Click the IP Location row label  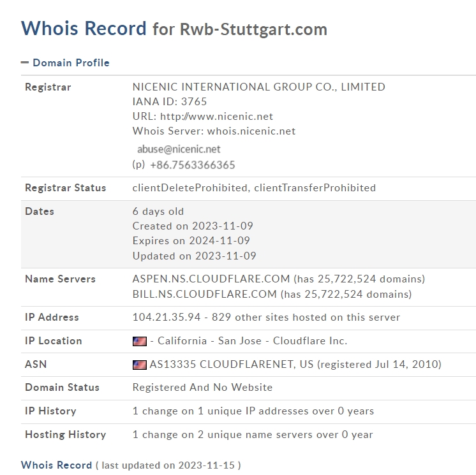tap(54, 341)
